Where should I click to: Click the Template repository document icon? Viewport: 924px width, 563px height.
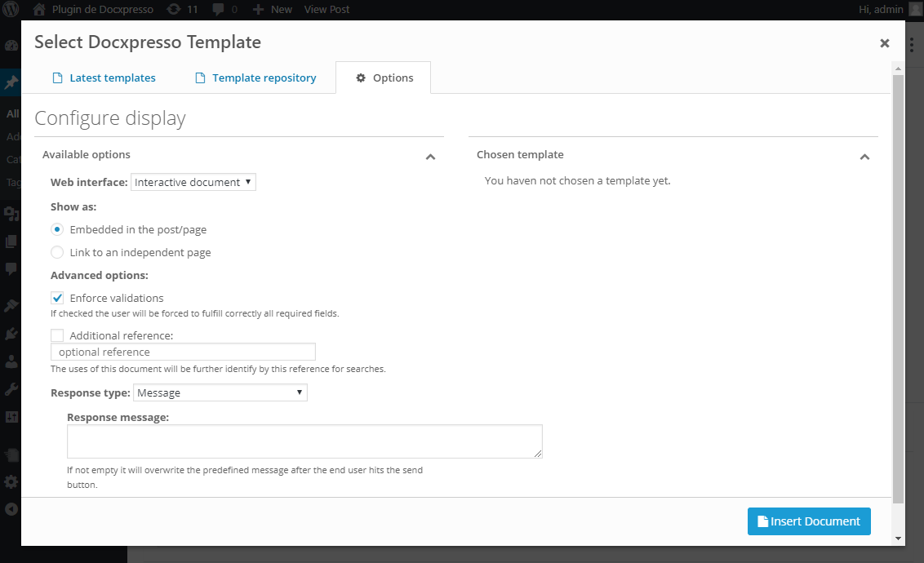[x=200, y=78]
